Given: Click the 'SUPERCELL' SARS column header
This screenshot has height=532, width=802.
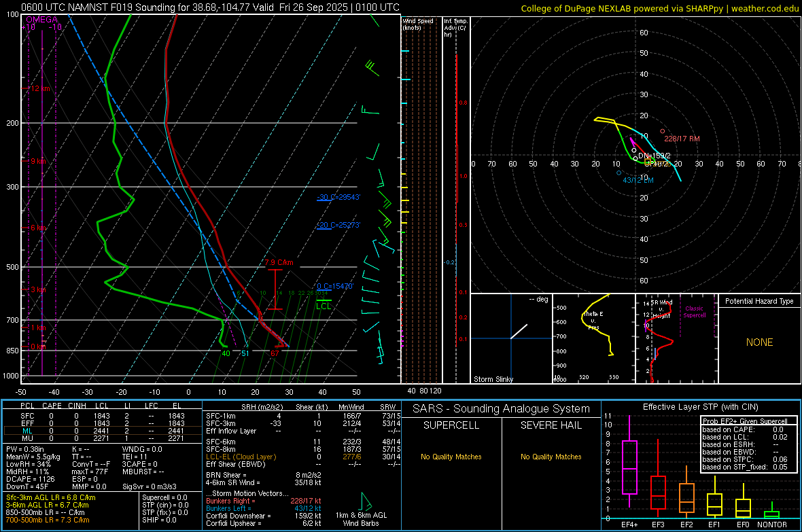Looking at the screenshot, I should [451, 425].
